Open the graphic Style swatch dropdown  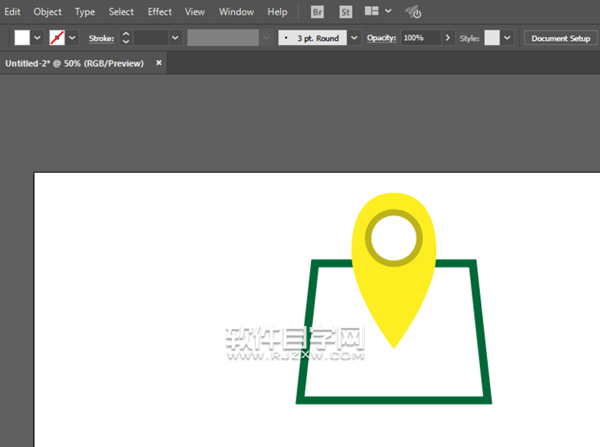(x=508, y=38)
